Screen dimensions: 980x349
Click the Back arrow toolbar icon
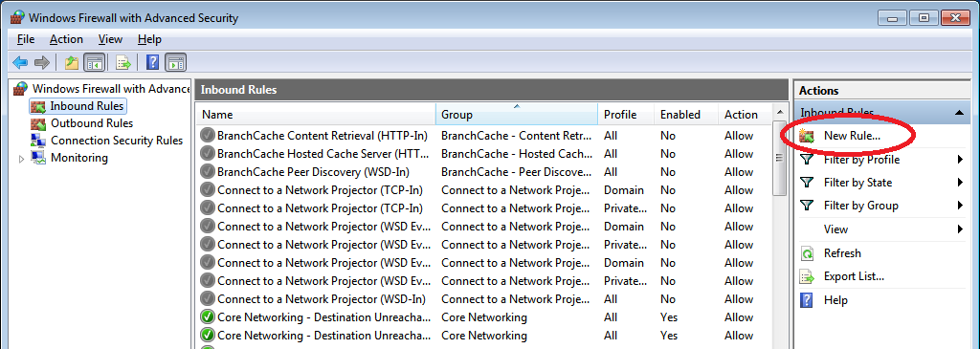20,62
